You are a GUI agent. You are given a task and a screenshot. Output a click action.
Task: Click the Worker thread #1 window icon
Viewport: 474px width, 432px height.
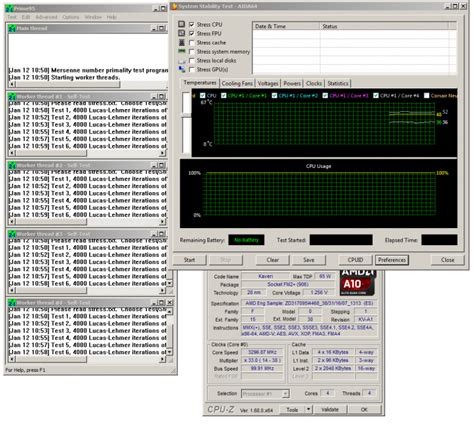[x=12, y=97]
